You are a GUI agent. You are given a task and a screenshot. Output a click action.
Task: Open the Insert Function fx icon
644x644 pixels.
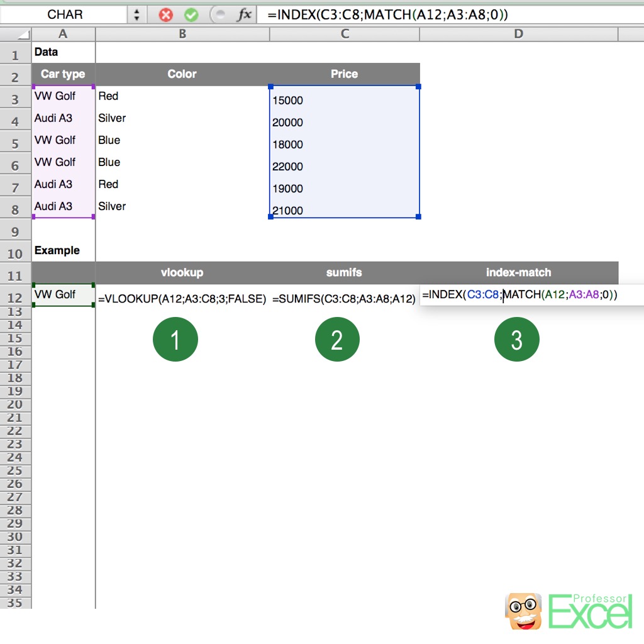pyautogui.click(x=244, y=14)
